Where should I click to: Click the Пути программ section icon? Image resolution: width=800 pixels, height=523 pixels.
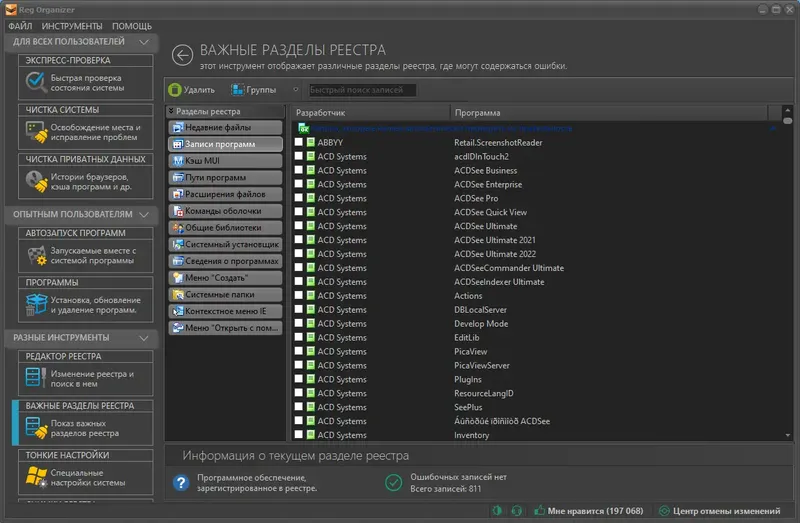178,178
